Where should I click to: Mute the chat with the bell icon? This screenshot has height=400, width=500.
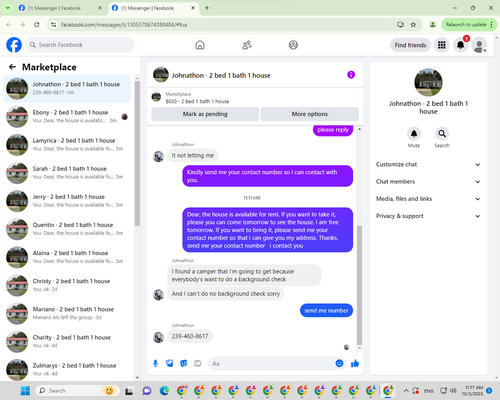414,134
